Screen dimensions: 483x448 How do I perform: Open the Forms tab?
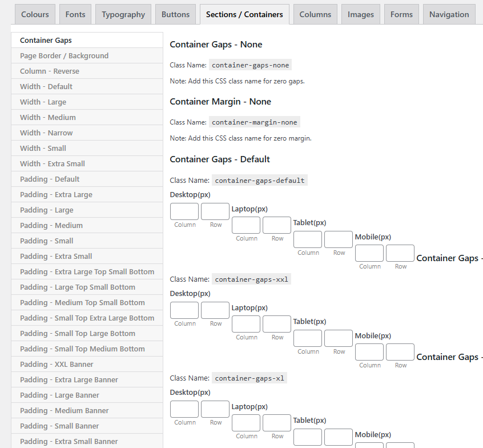[x=401, y=14]
